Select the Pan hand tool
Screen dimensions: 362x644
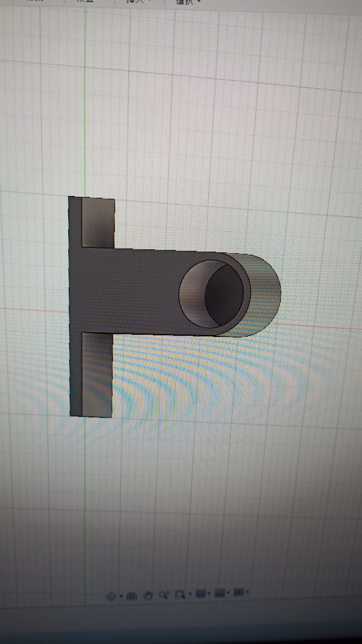[148, 595]
